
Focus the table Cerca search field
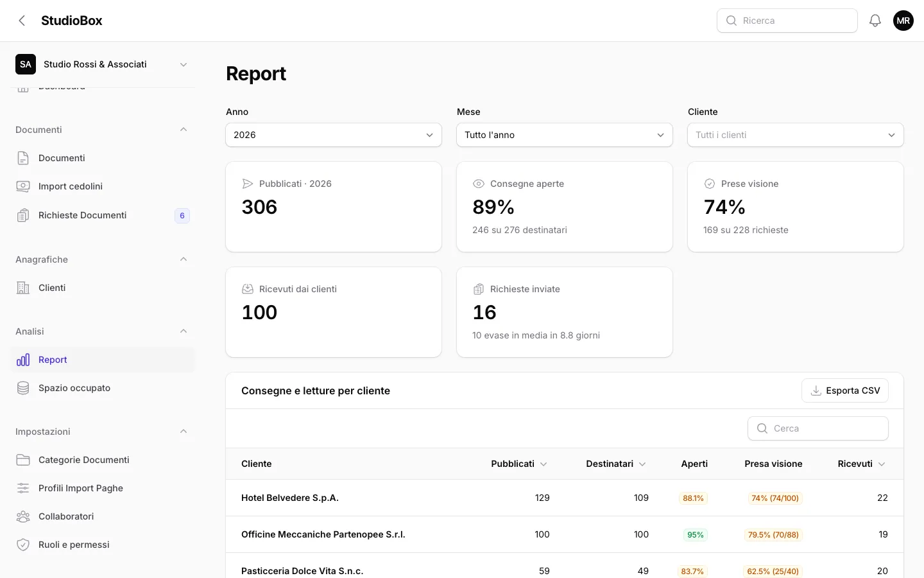pos(818,428)
